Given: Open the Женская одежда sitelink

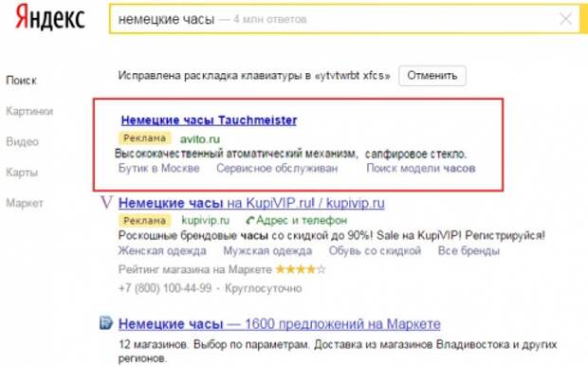Looking at the screenshot, I should click(162, 250).
